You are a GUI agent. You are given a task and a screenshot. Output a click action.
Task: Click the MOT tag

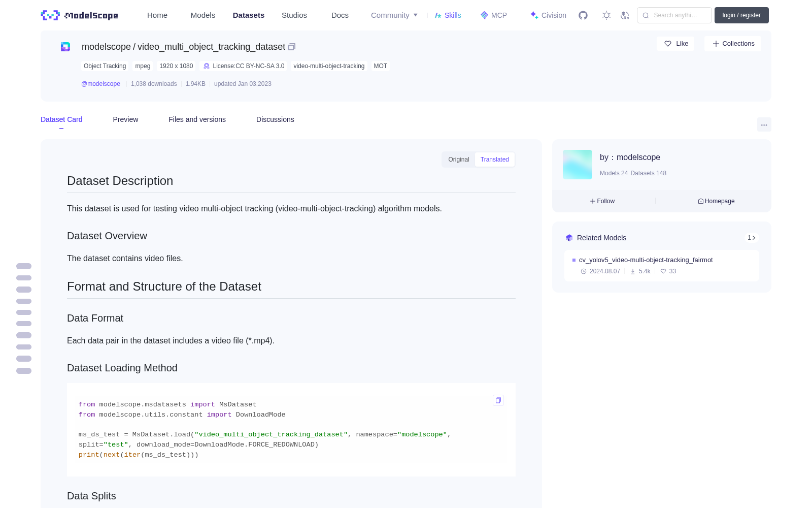point(380,66)
